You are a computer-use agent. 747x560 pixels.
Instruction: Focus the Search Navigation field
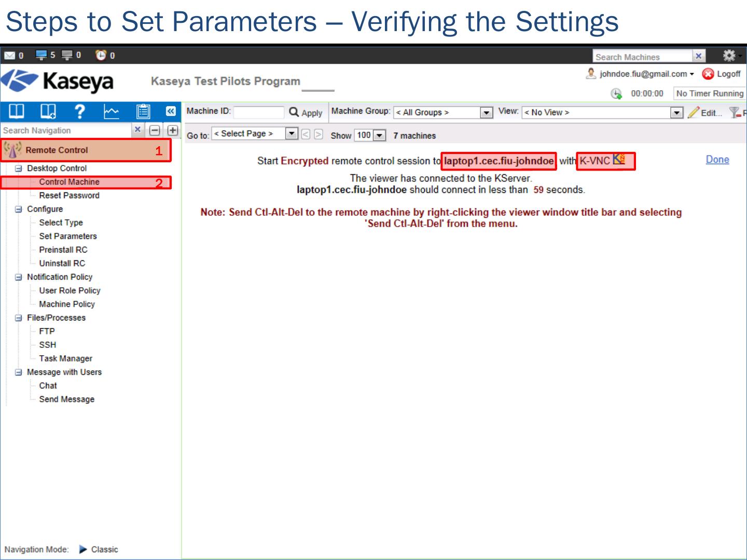[66, 130]
